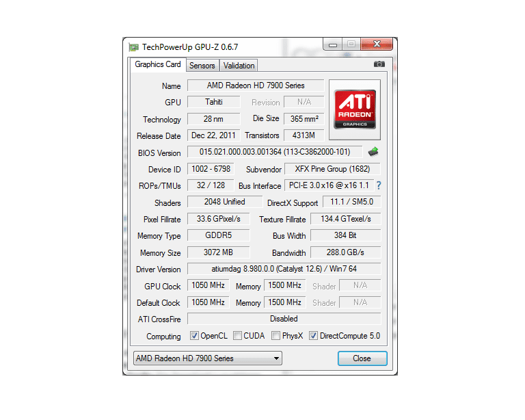Click the DirectX Support field 11.1 / SM5.0
The height and width of the screenshot is (420, 525).
coord(352,202)
